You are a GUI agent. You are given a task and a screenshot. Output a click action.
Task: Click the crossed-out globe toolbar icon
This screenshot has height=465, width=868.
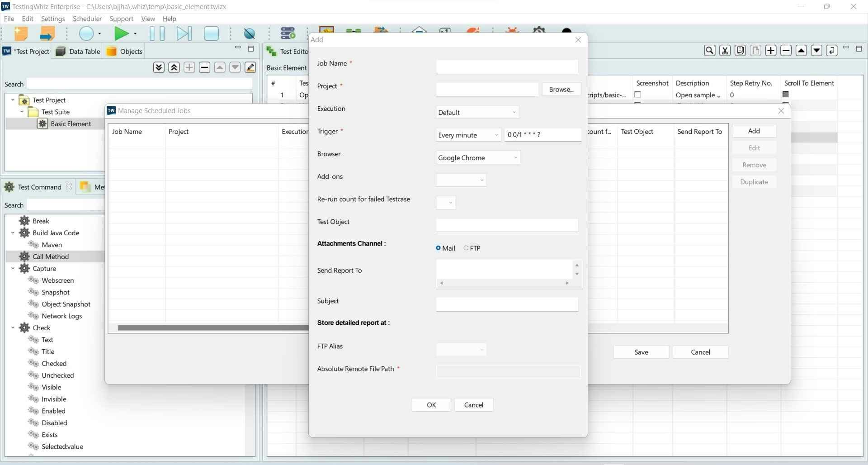tap(249, 33)
